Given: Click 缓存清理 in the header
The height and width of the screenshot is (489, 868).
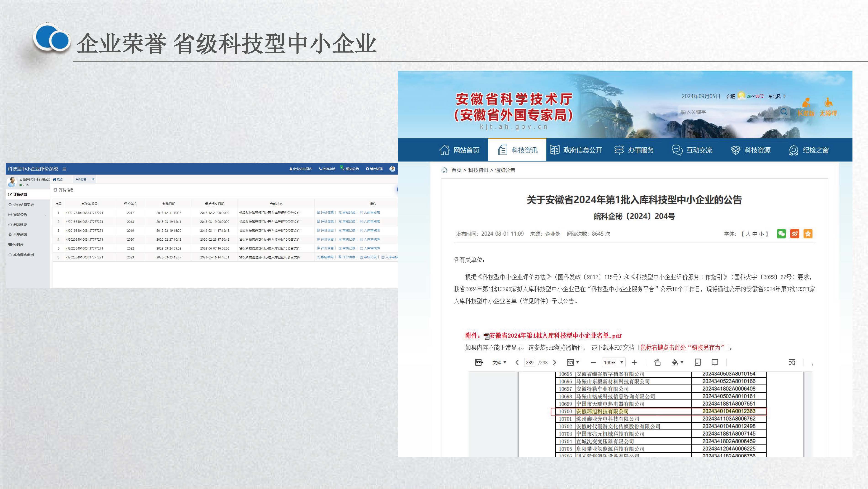Looking at the screenshot, I should point(374,169).
